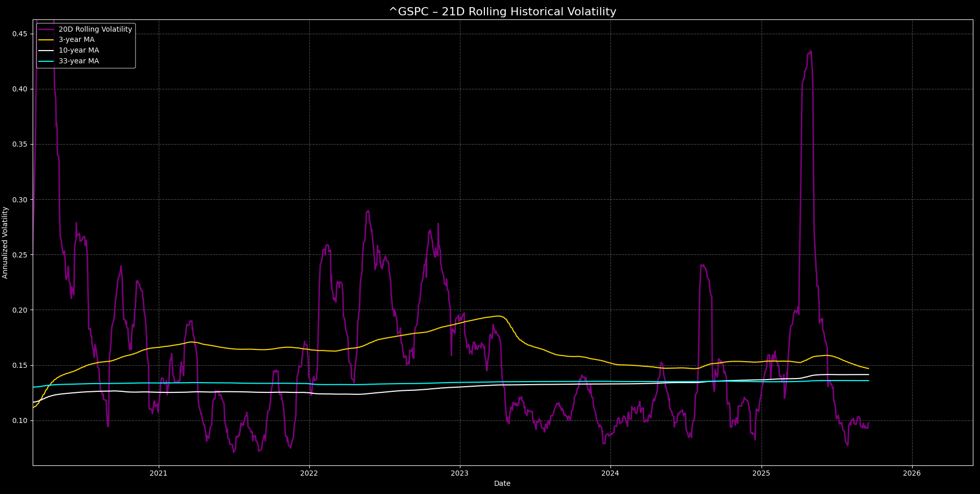Click the 'Date' x-axis label
Image resolution: width=980 pixels, height=494 pixels.
point(502,483)
